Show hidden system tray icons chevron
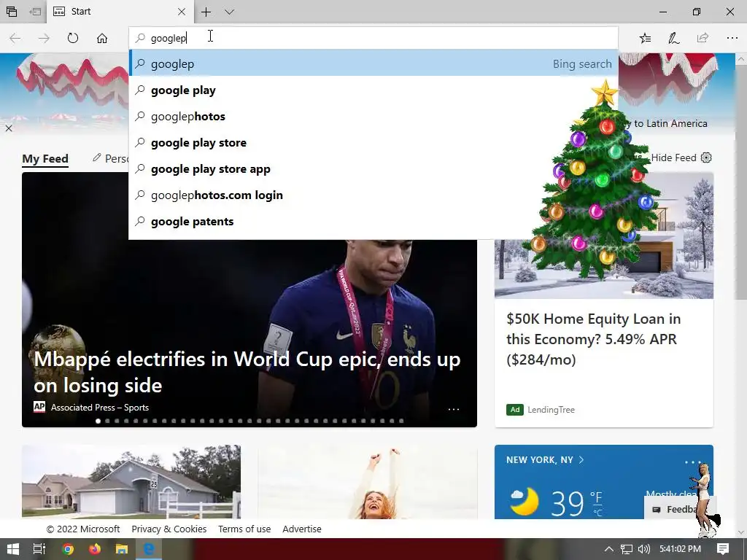Image resolution: width=747 pixels, height=560 pixels. point(609,549)
